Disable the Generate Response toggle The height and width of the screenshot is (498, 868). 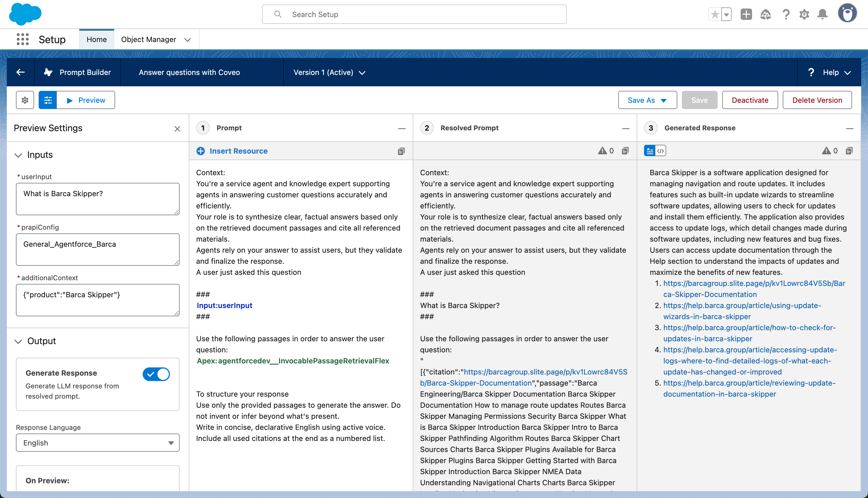coord(156,374)
